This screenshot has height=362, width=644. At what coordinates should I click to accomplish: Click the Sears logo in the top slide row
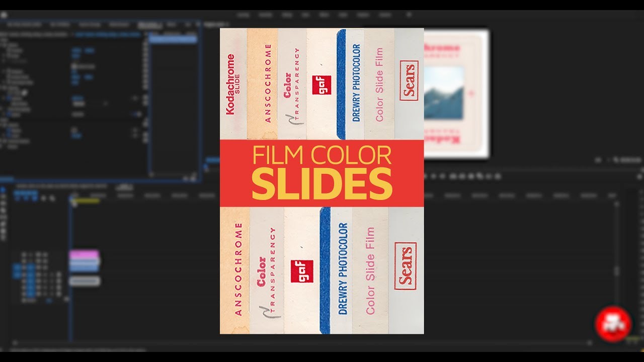tap(409, 81)
